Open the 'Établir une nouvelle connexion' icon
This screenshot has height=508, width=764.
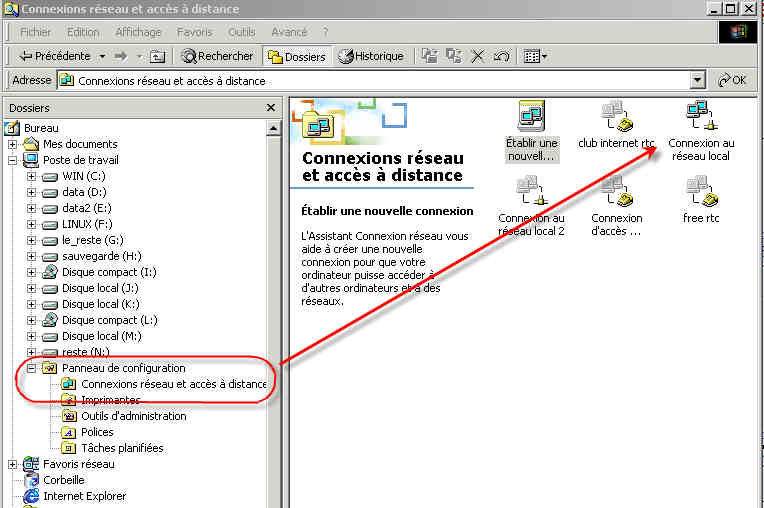coord(531,117)
